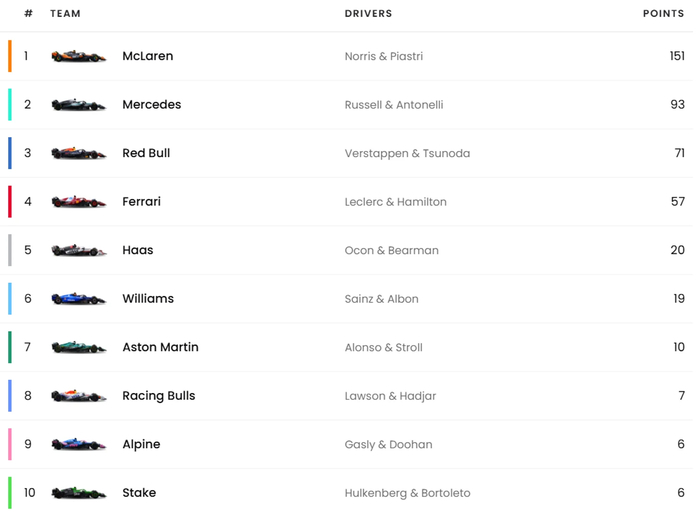Click the Aston Martin car icon

(78, 348)
